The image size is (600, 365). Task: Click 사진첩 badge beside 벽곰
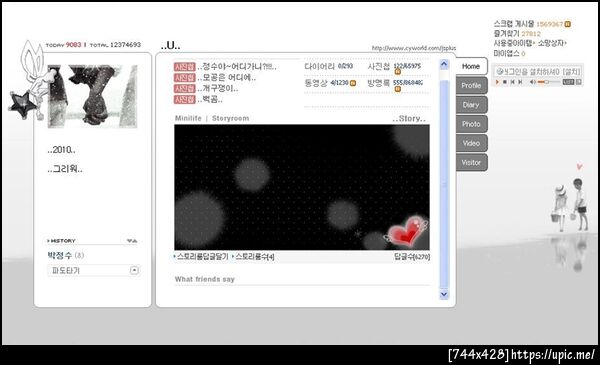(185, 99)
